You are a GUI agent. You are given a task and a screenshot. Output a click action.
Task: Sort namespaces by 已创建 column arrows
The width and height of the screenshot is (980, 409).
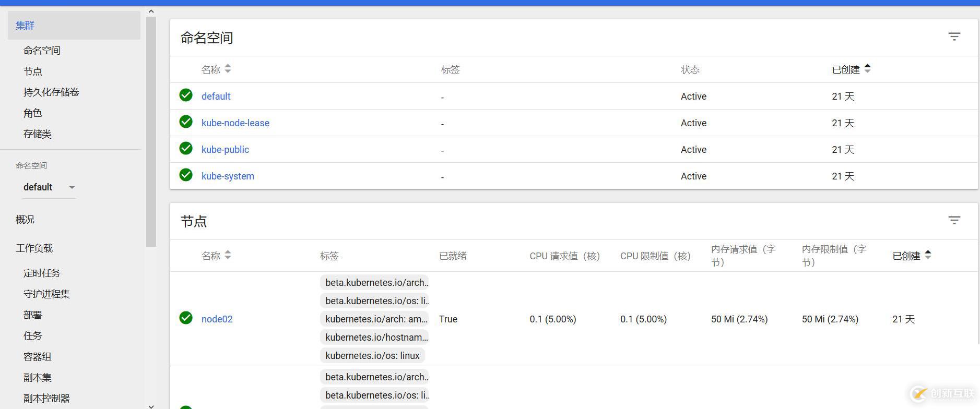coord(867,68)
